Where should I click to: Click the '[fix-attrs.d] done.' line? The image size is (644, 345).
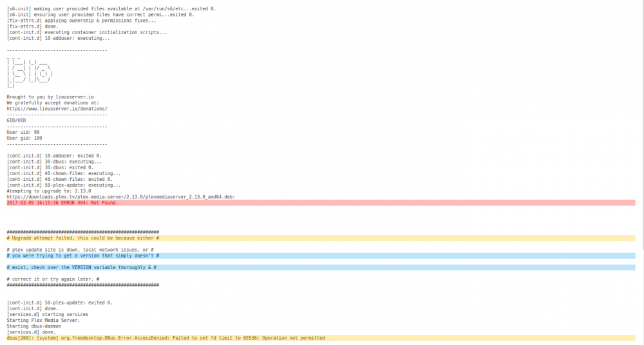(x=32, y=26)
